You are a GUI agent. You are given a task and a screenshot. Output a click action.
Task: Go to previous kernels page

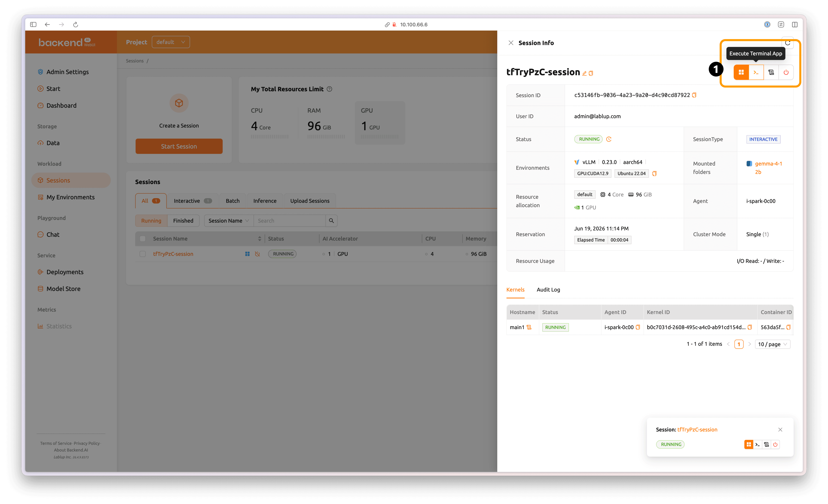point(728,344)
